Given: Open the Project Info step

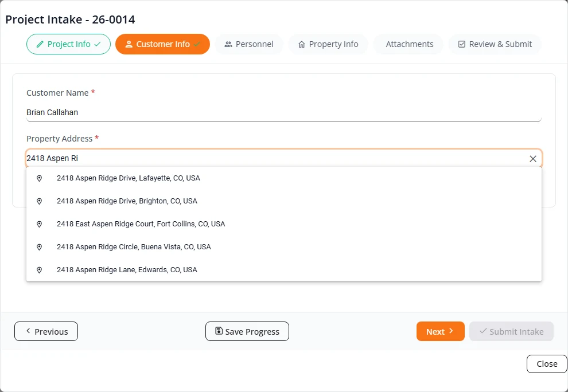Looking at the screenshot, I should point(68,44).
